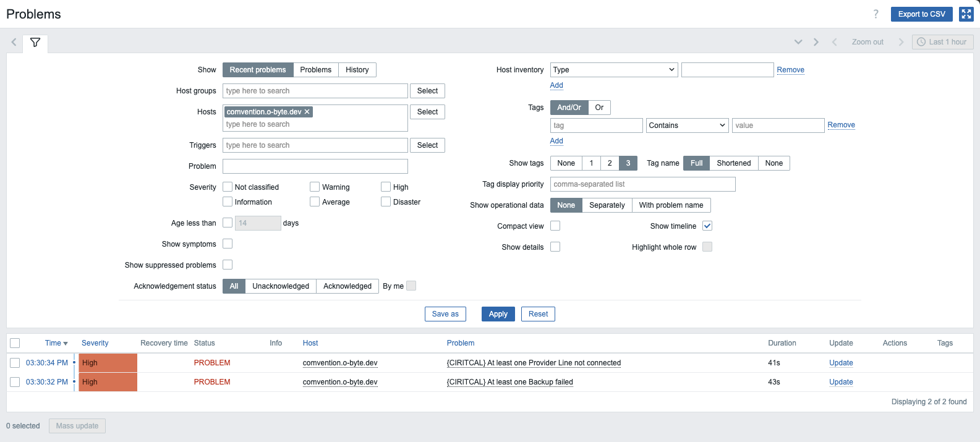
Task: Enable the Compact view checkbox
Action: [x=555, y=226]
